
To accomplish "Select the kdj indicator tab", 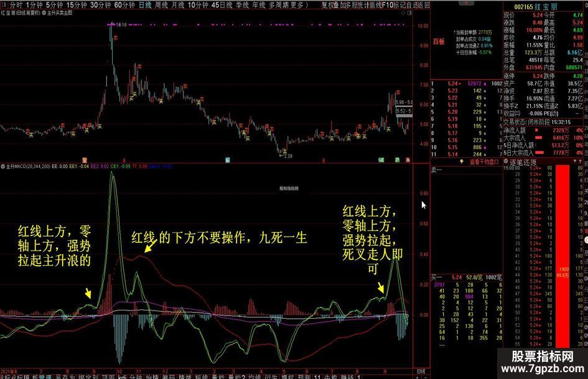I will pyautogui.click(x=122, y=377).
